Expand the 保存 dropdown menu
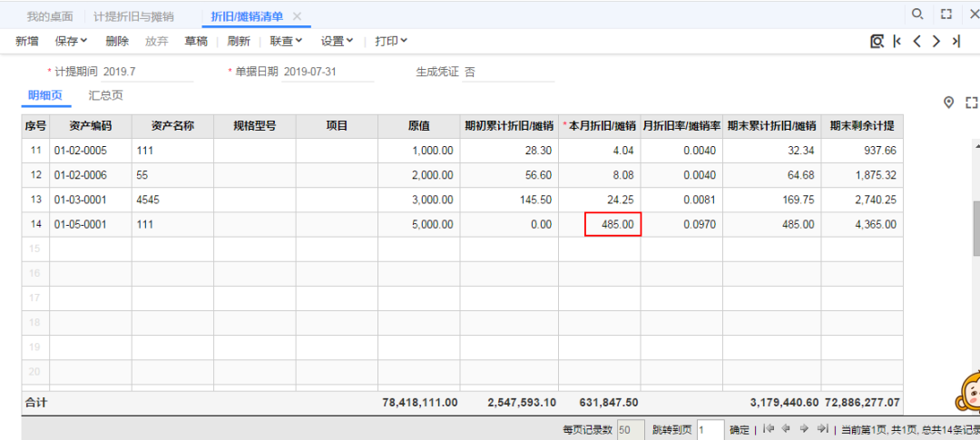Image resolution: width=980 pixels, height=440 pixels. pos(72,41)
